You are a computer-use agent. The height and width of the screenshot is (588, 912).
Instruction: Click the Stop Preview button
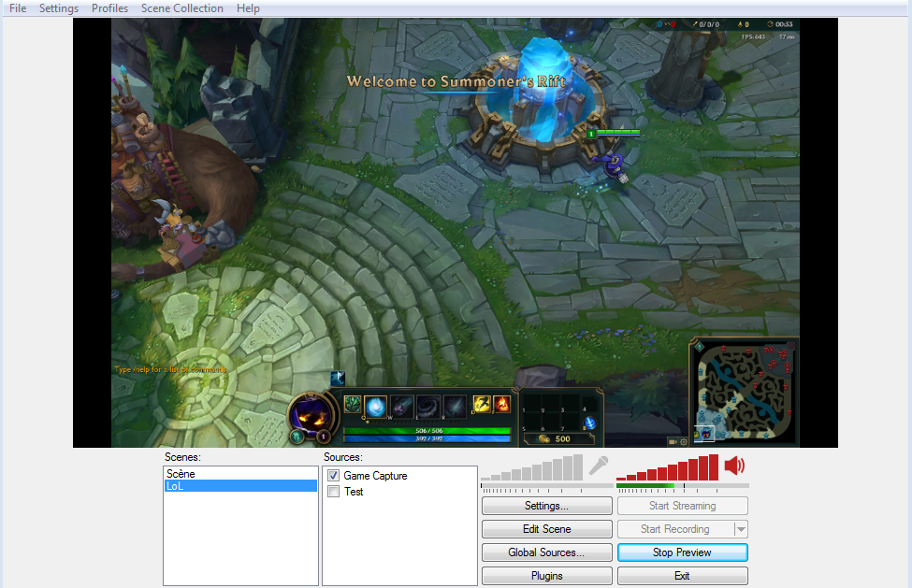(682, 552)
